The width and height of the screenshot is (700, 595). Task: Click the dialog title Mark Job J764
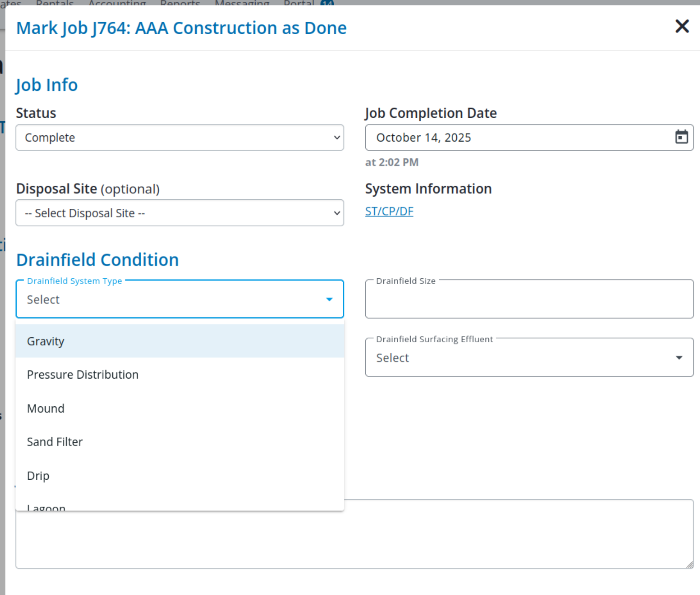(181, 28)
